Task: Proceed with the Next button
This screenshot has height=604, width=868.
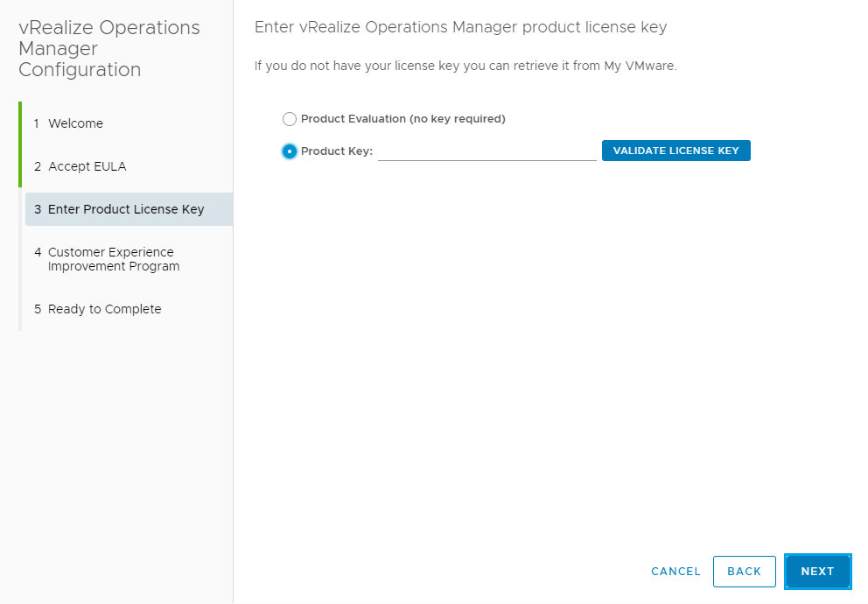Action: (x=817, y=572)
